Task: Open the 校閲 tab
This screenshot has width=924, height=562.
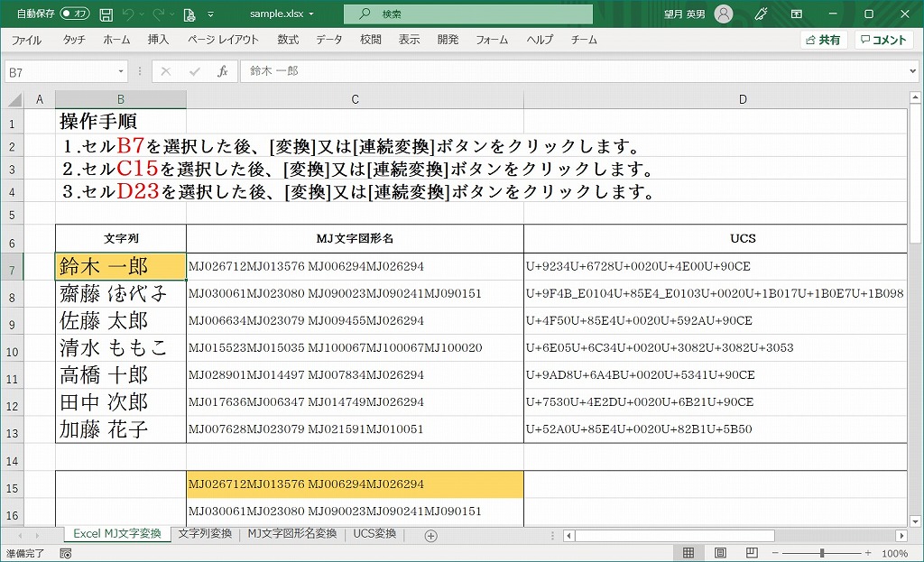Action: pyautogui.click(x=371, y=40)
